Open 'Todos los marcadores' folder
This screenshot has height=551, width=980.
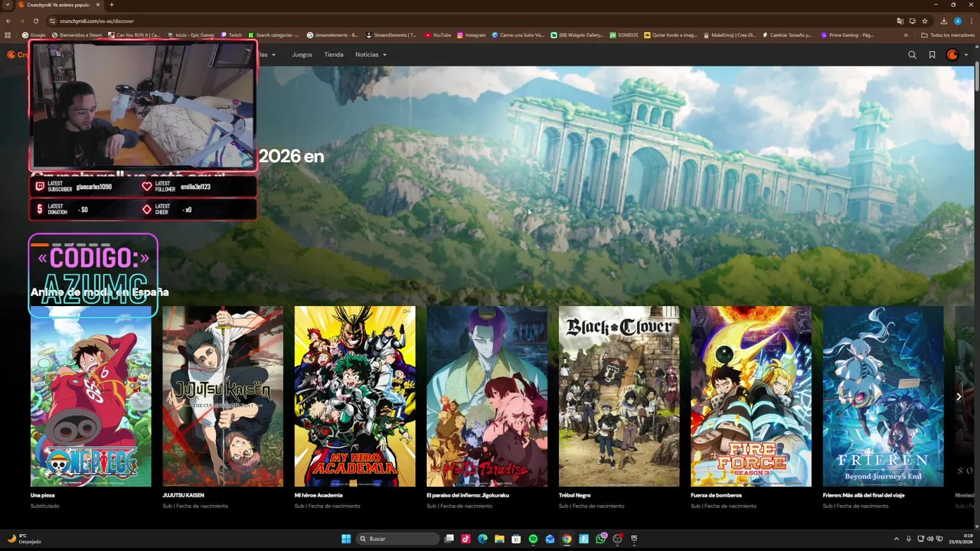948,35
